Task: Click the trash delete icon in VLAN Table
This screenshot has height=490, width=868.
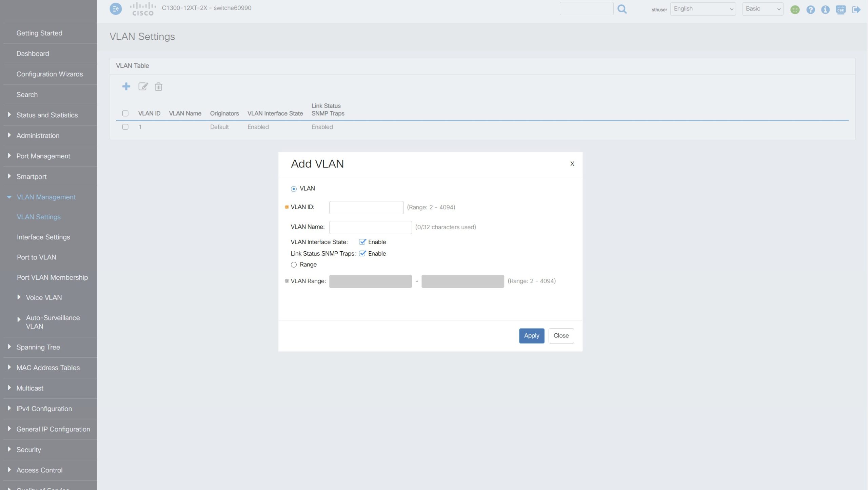Action: click(x=158, y=87)
